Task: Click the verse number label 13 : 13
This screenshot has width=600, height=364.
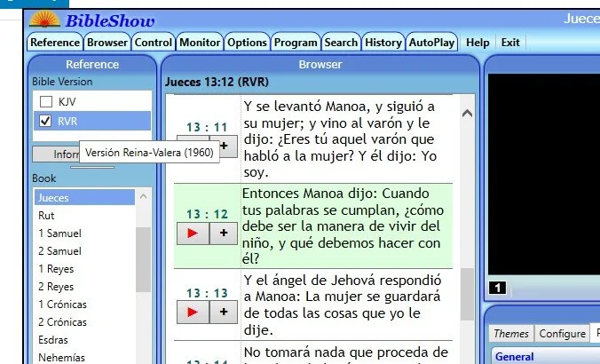Action: click(x=207, y=293)
